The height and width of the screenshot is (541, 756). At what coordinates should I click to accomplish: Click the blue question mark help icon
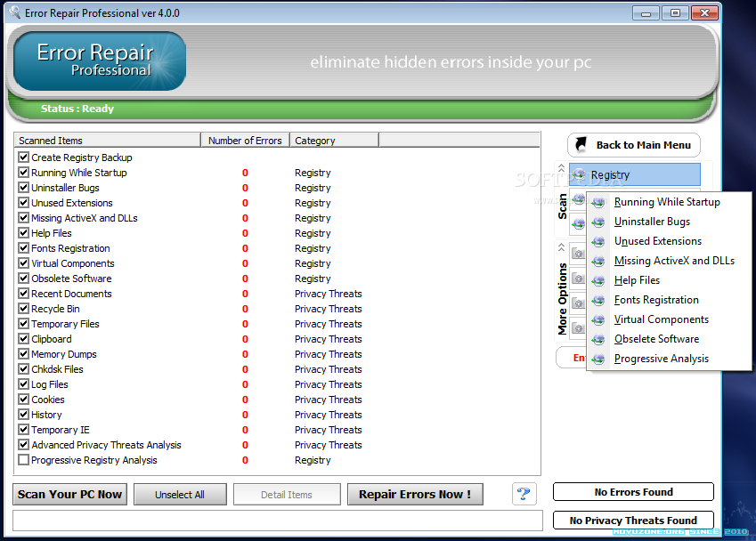(x=524, y=494)
